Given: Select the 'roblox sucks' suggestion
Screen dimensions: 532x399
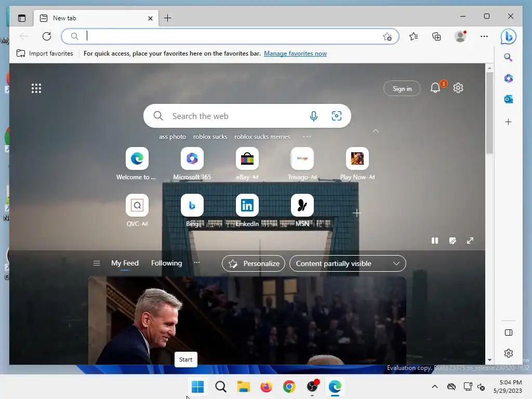Looking at the screenshot, I should pos(210,137).
